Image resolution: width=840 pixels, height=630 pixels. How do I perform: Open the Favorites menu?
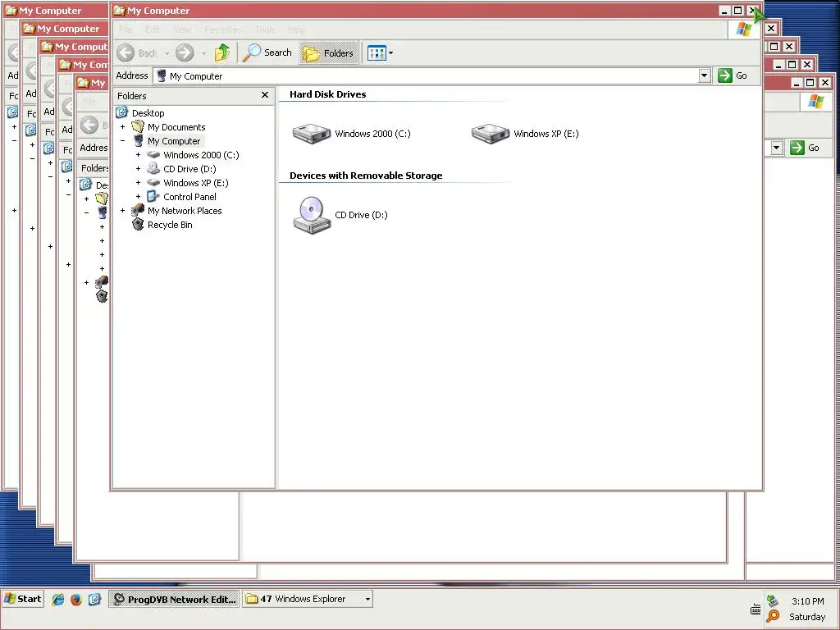pos(223,30)
